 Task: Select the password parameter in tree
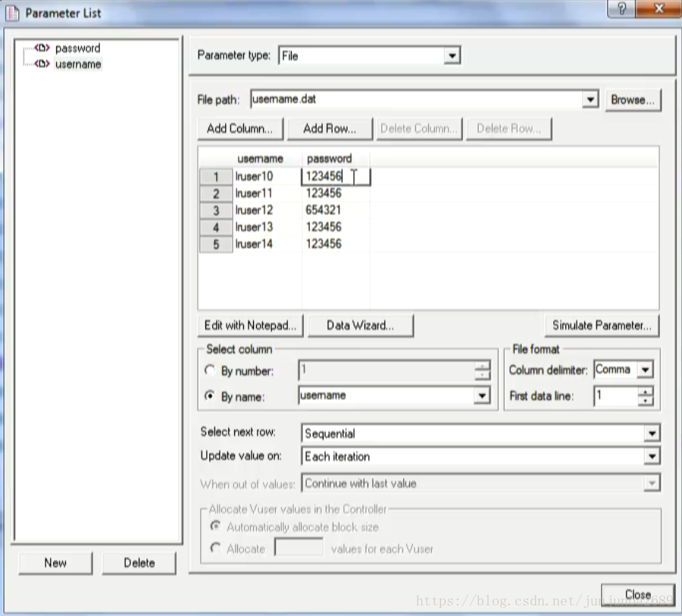click(x=77, y=48)
